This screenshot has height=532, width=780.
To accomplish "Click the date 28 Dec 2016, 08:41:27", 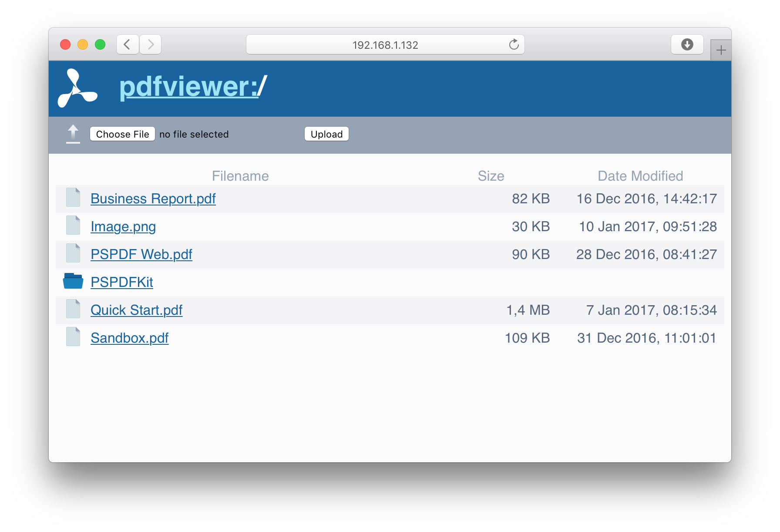I will pos(647,254).
